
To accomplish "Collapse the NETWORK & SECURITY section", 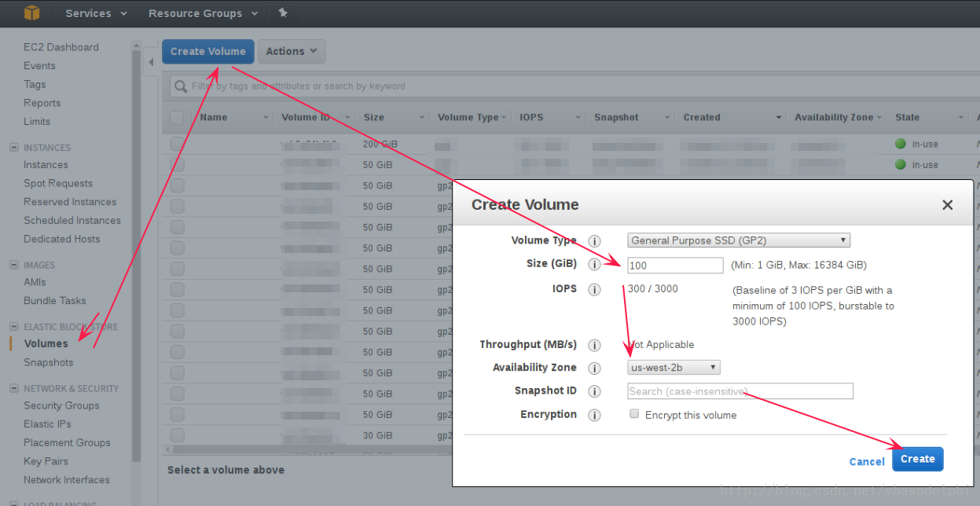I will coord(13,388).
